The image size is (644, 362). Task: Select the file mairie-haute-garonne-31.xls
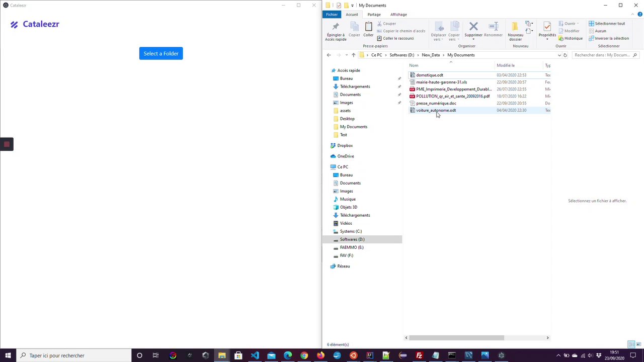(441, 82)
